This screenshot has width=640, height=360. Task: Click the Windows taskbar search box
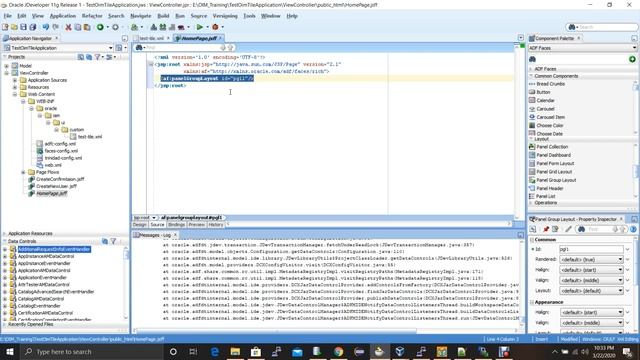(91, 351)
